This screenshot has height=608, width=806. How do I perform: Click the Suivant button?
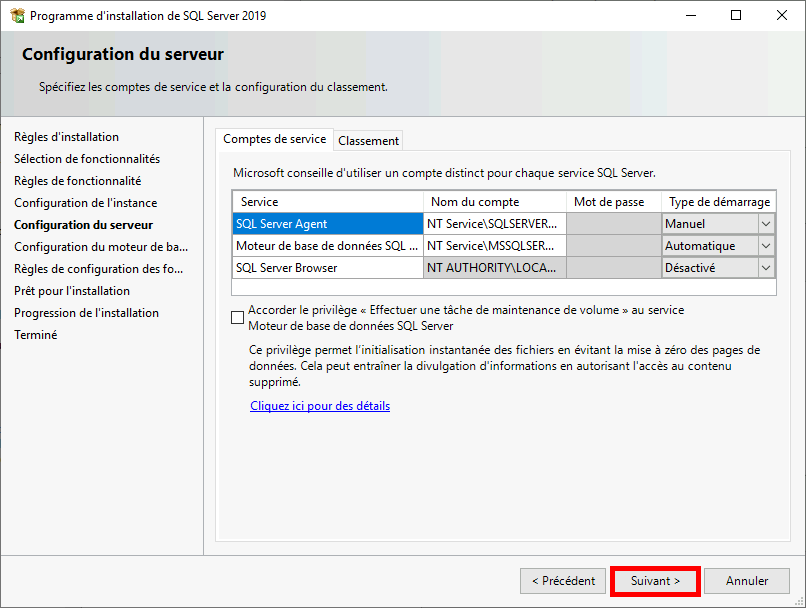click(x=654, y=580)
